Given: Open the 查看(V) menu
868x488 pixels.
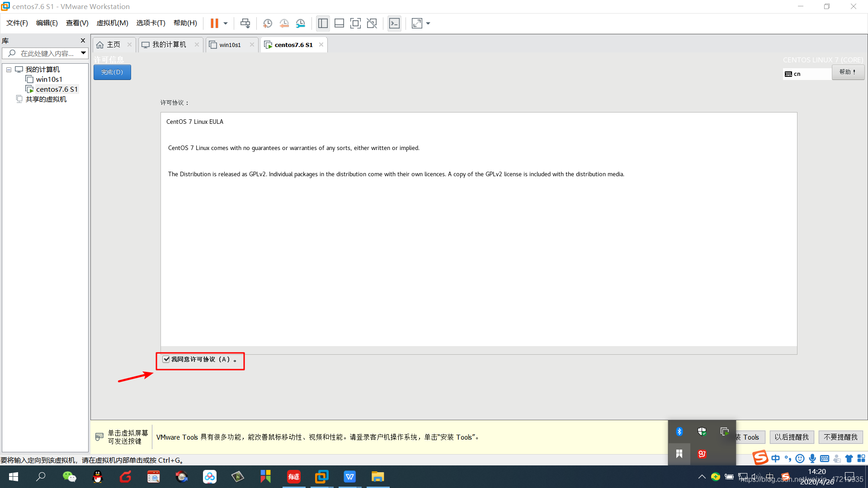Looking at the screenshot, I should 77,23.
